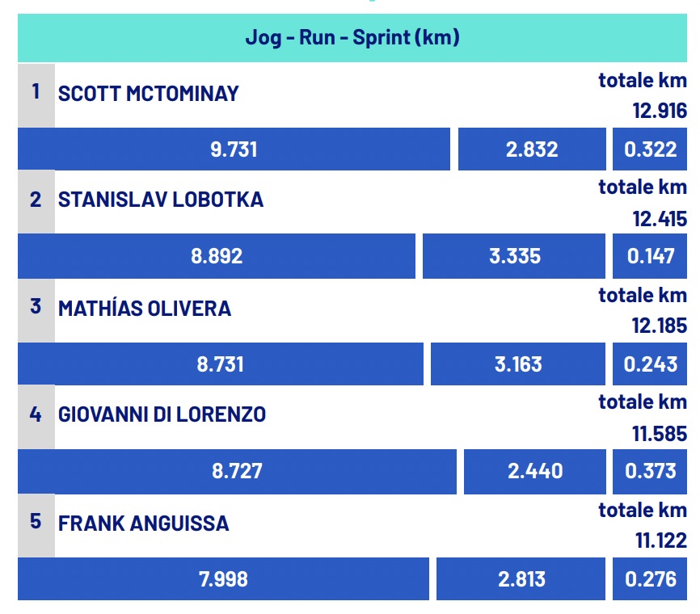Click Anguissa's 0.276 sprint bar
The height and width of the screenshot is (614, 700).
[x=650, y=578]
